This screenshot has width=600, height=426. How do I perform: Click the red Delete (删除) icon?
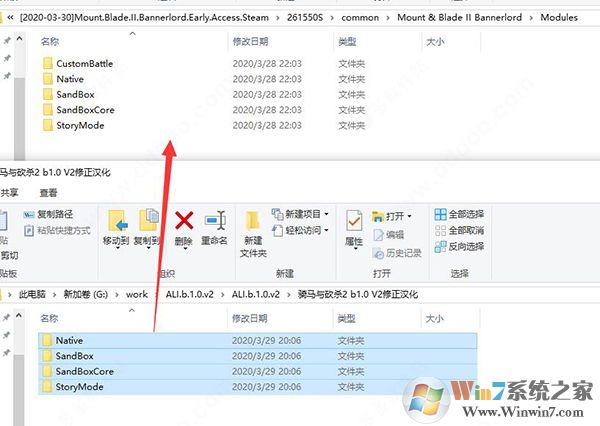tap(184, 220)
